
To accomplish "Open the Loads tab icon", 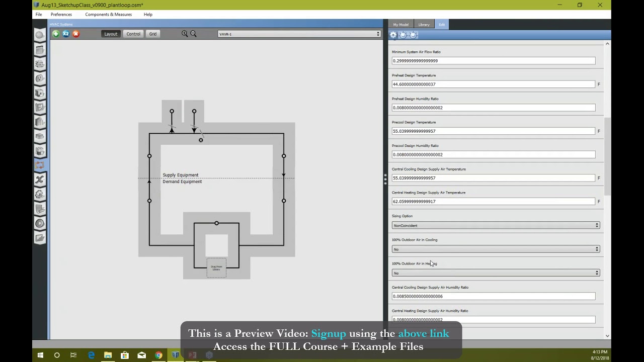I will tap(39, 79).
